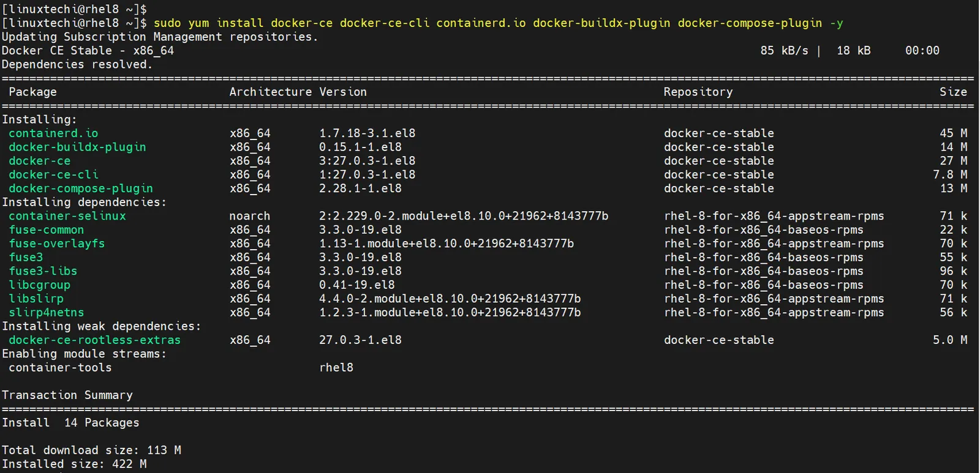Click the 'Dependencies resolved.' line
Viewport: 980px width, 473px height.
(x=77, y=64)
